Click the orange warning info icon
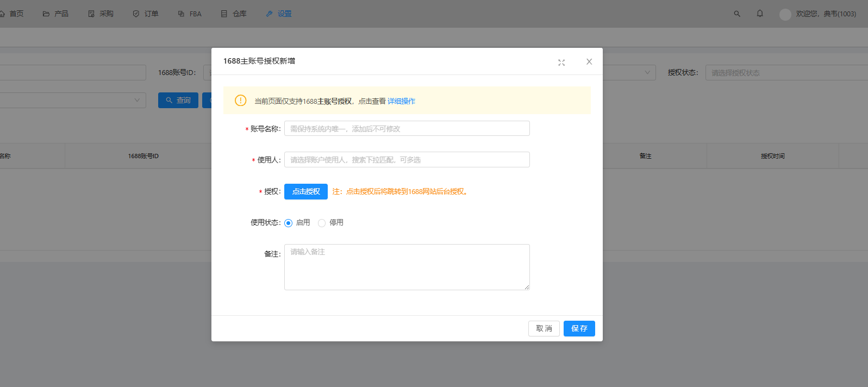The height and width of the screenshot is (387, 868). point(240,101)
